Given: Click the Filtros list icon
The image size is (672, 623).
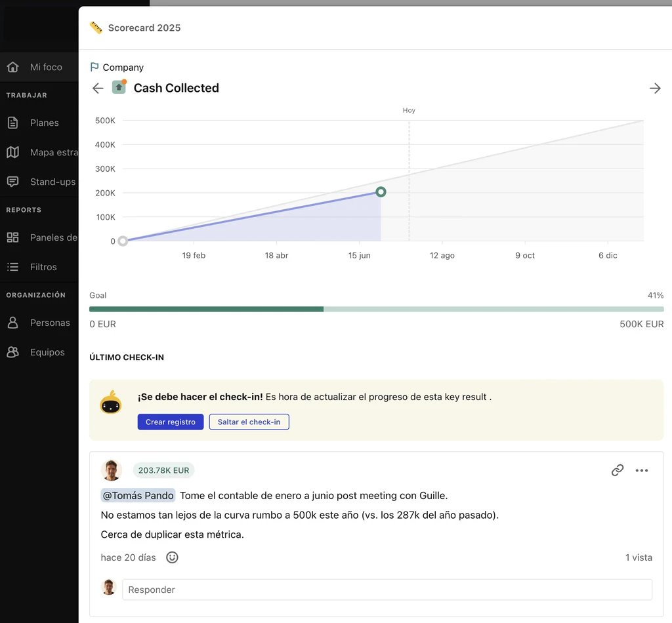Looking at the screenshot, I should (13, 267).
